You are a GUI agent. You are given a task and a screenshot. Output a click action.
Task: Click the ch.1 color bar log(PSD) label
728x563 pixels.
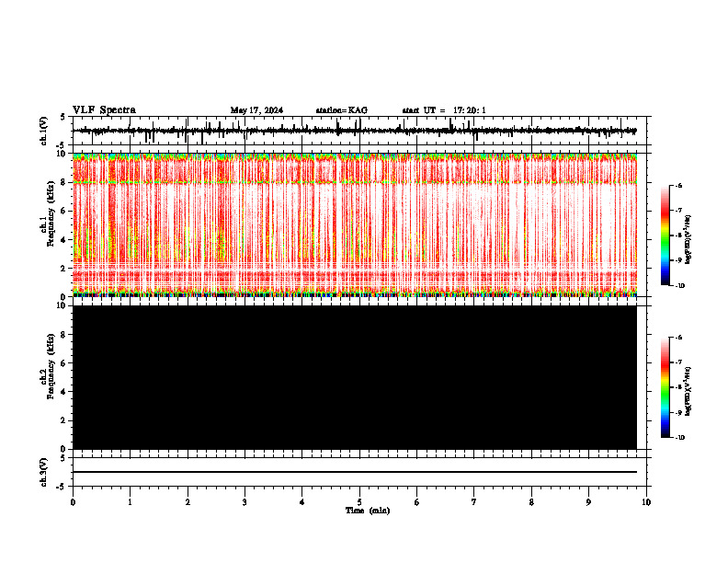[688, 239]
